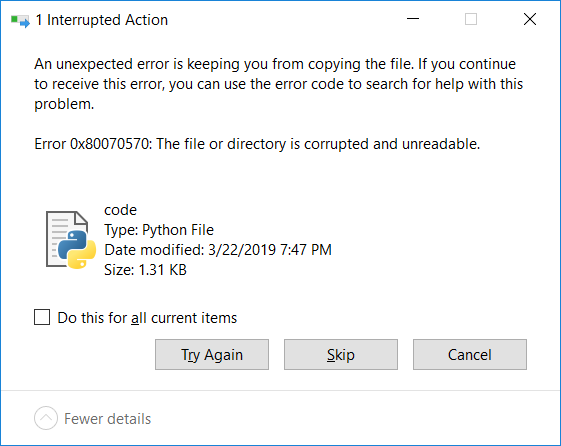
Task: Select the file name 'code'
Action: (x=120, y=210)
